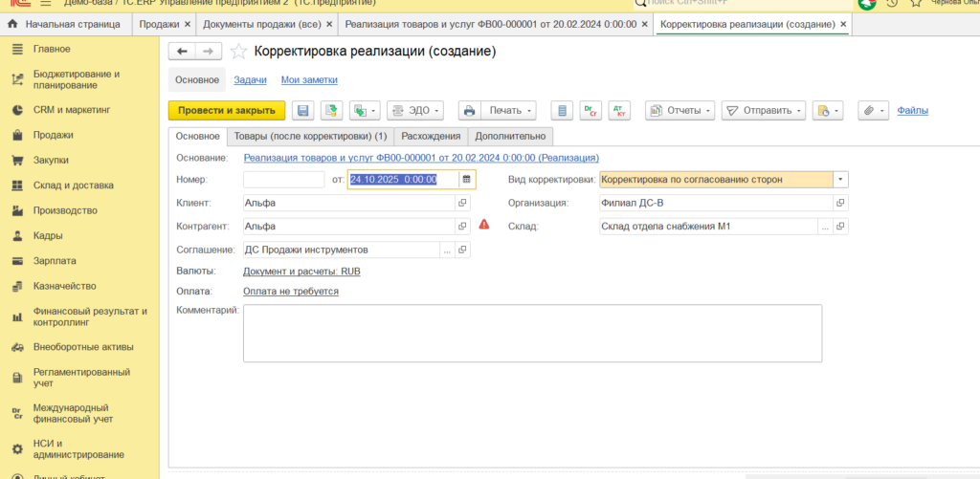The image size is (980, 479).
Task: Add form to favorites with star icon
Action: 238,52
